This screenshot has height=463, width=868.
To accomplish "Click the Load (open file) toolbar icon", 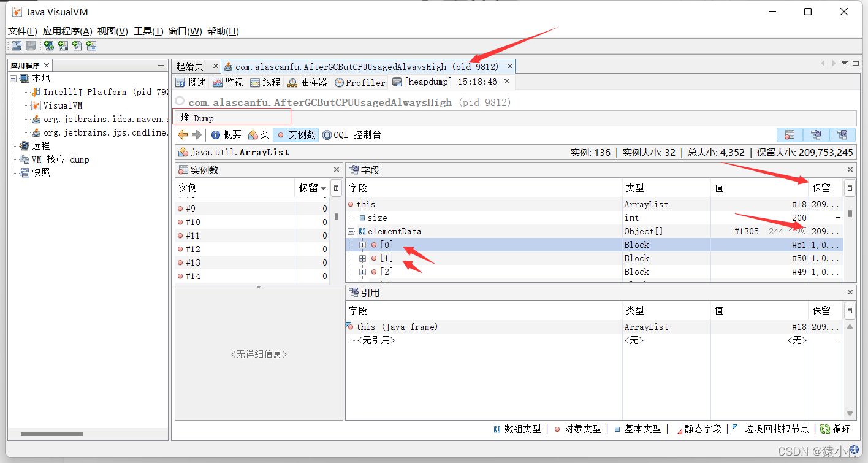I will [17, 46].
